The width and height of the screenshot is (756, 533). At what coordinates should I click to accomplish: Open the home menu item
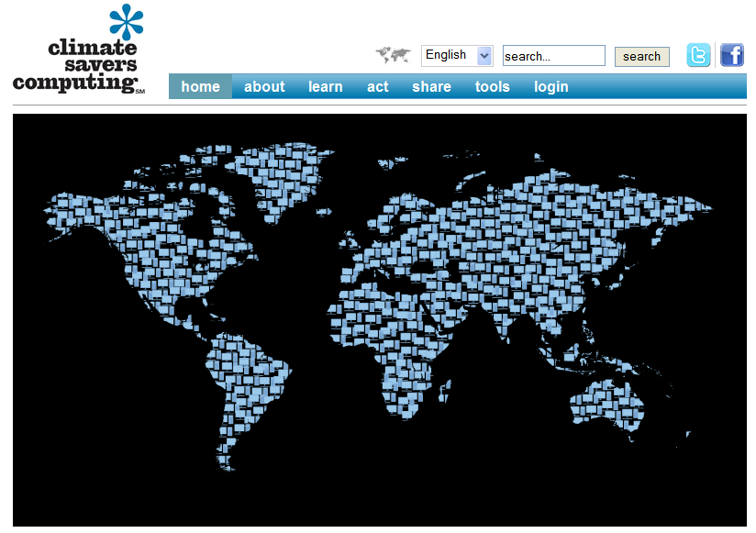click(201, 87)
